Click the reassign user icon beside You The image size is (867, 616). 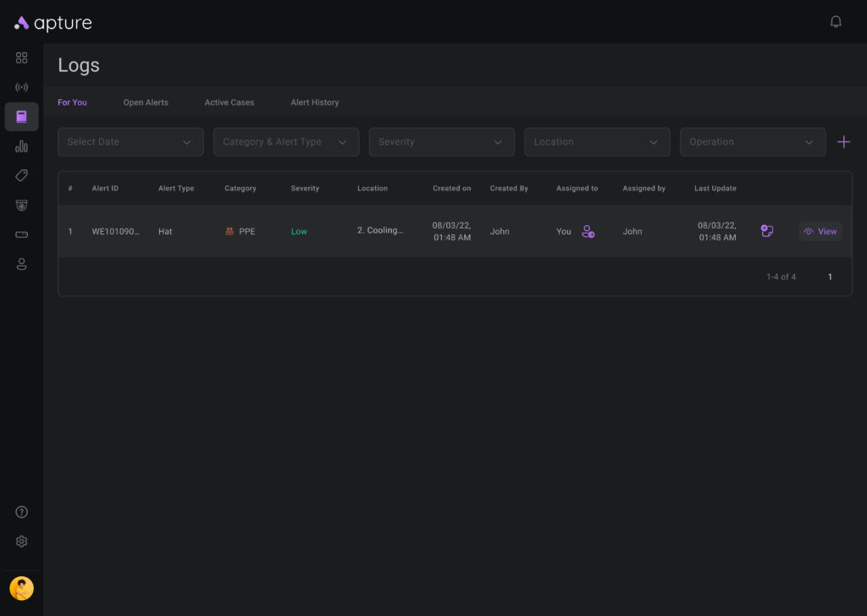[x=588, y=231]
